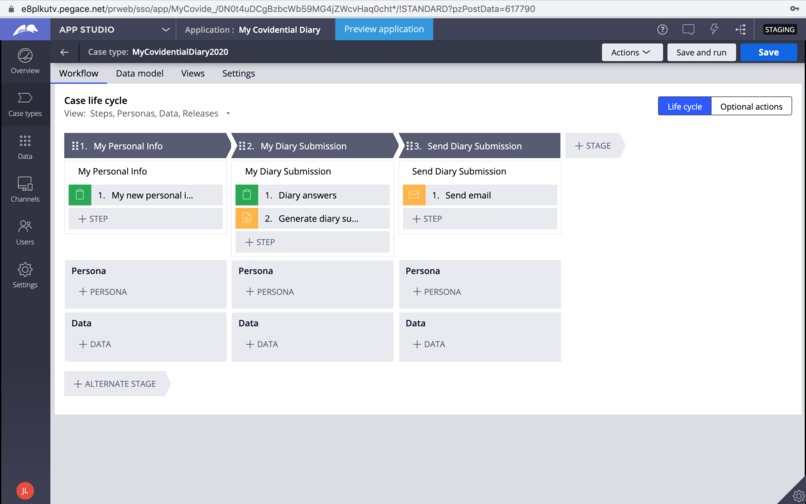The width and height of the screenshot is (806, 504).
Task: Click orange envelope icon for Send email
Action: pyautogui.click(x=414, y=195)
